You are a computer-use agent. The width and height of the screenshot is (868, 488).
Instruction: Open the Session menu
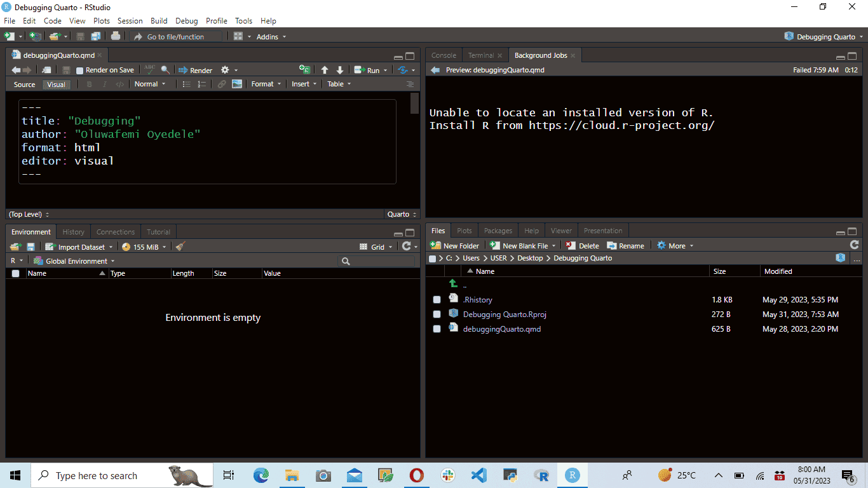[130, 20]
